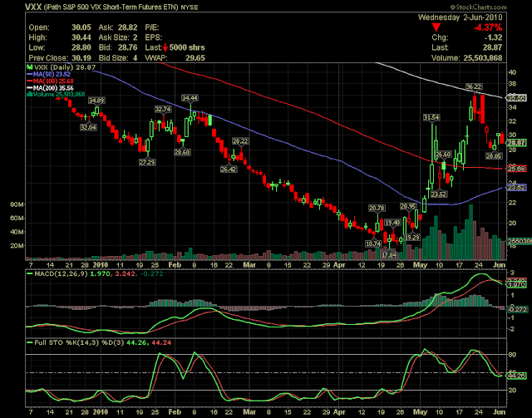
Task: Click the 34.09 price label
Action: tap(96, 101)
